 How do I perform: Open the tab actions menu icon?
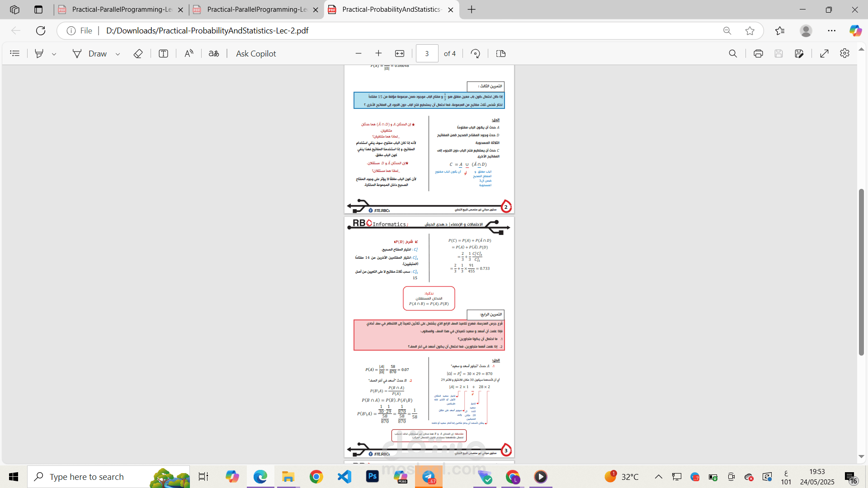click(x=38, y=9)
